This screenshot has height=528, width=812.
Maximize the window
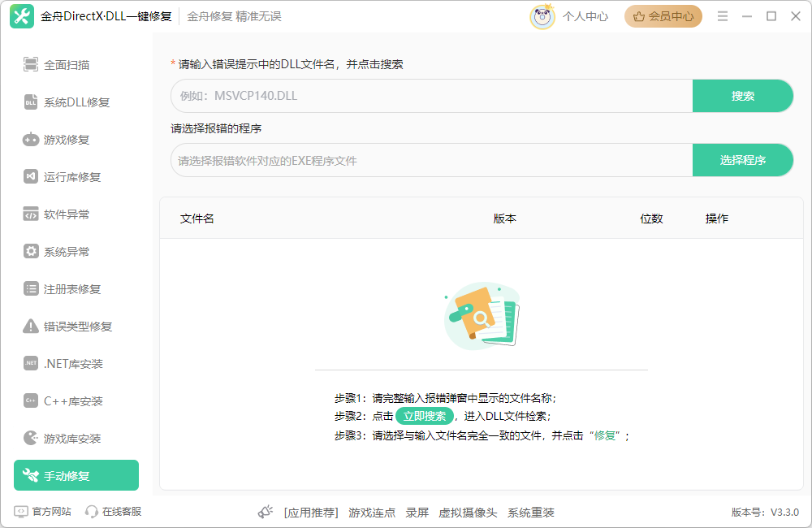pos(771,16)
